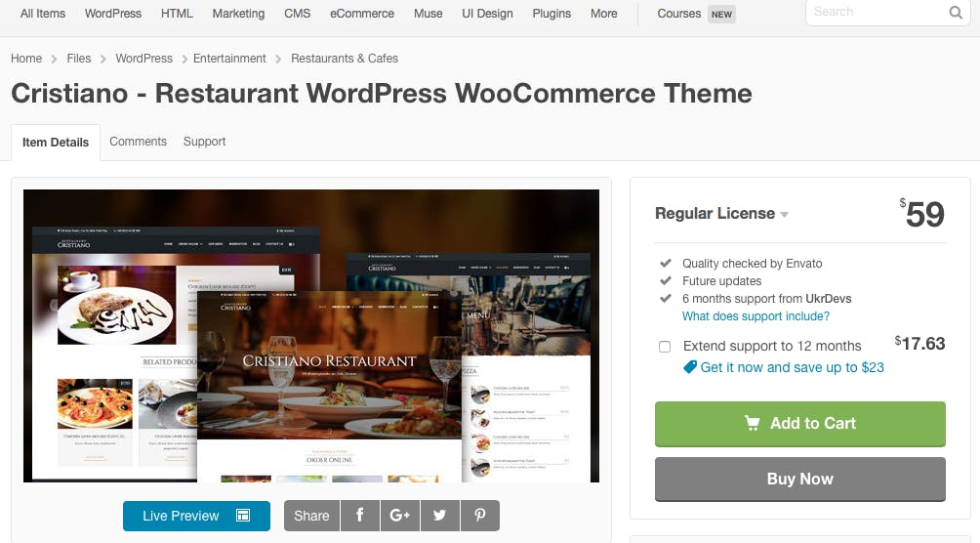
Task: Go to WordPress breadcrumb link
Action: point(143,59)
